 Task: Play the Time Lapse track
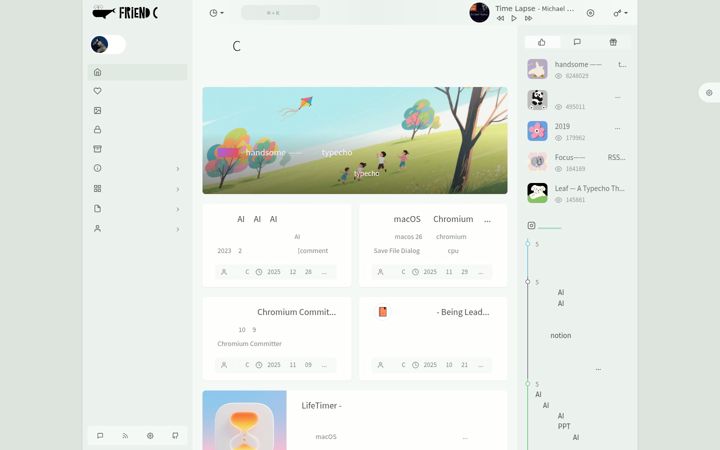pyautogui.click(x=514, y=18)
